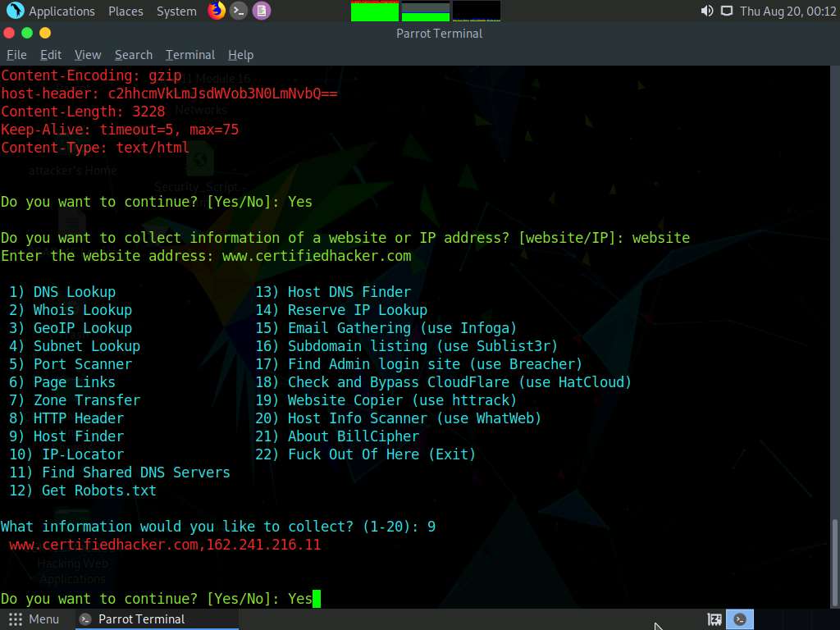
Task: Click the Parrot Terminal taskbar button
Action: (x=155, y=619)
